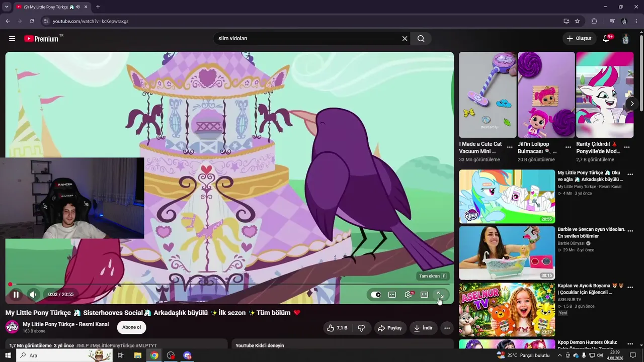This screenshot has height=362, width=644.
Task: Install app icon in address bar
Action: [x=566, y=21]
